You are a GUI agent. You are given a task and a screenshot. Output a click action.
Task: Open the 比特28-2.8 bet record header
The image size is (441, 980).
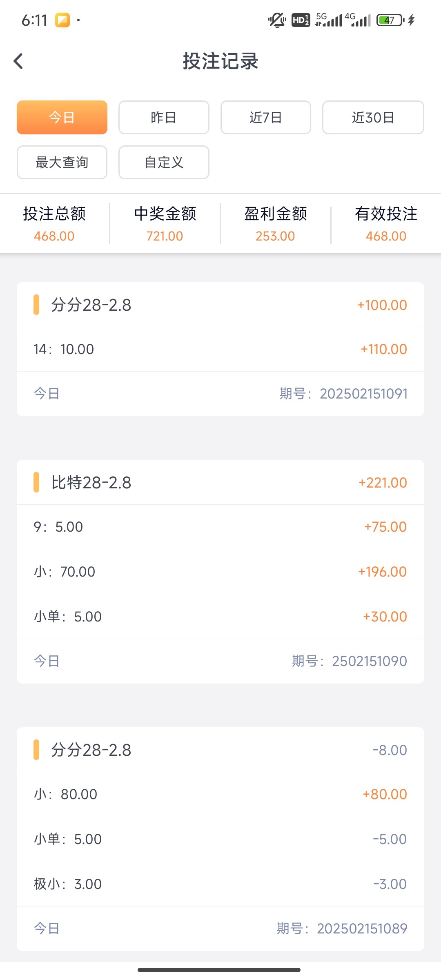coord(220,483)
